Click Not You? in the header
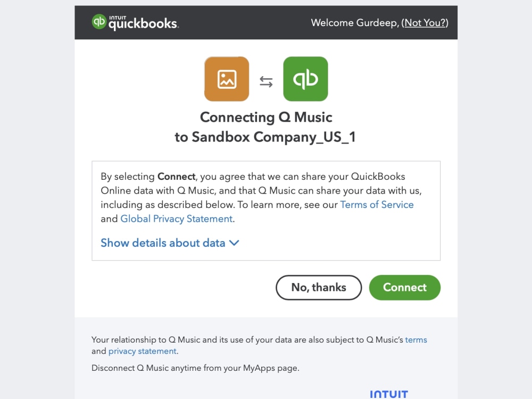 [425, 22]
